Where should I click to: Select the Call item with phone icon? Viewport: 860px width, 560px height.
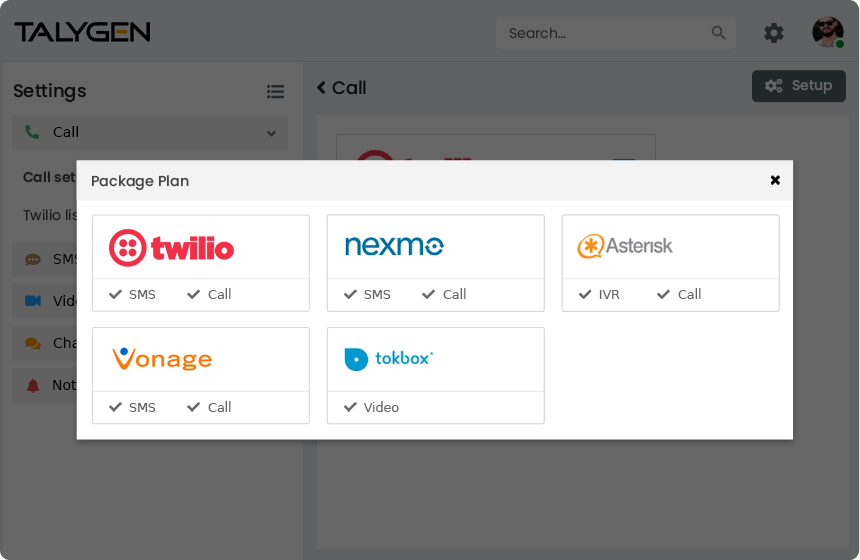click(x=150, y=132)
